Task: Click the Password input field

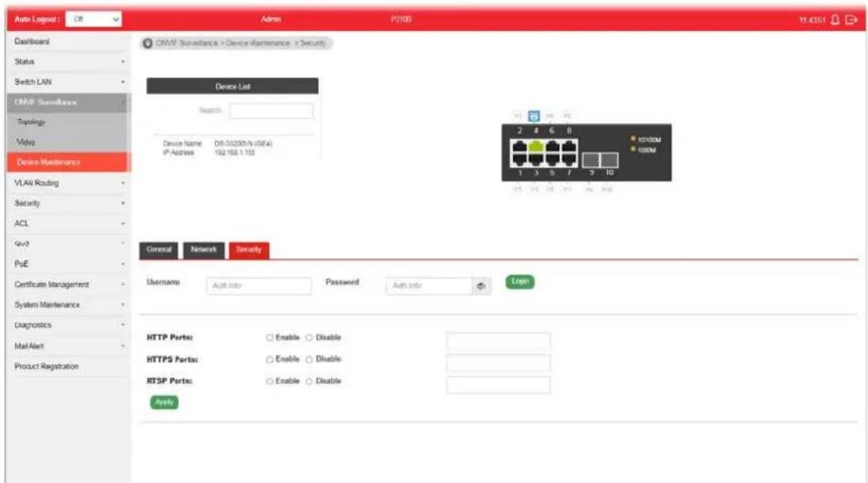Action: point(429,286)
